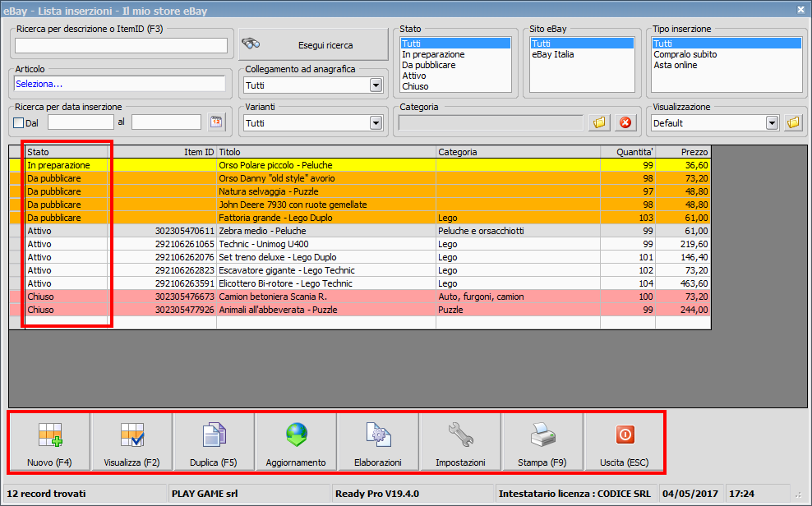Viewport: 812px width, 506px height.
Task: Click status bar text PLAY GAME srl
Action: tap(205, 494)
